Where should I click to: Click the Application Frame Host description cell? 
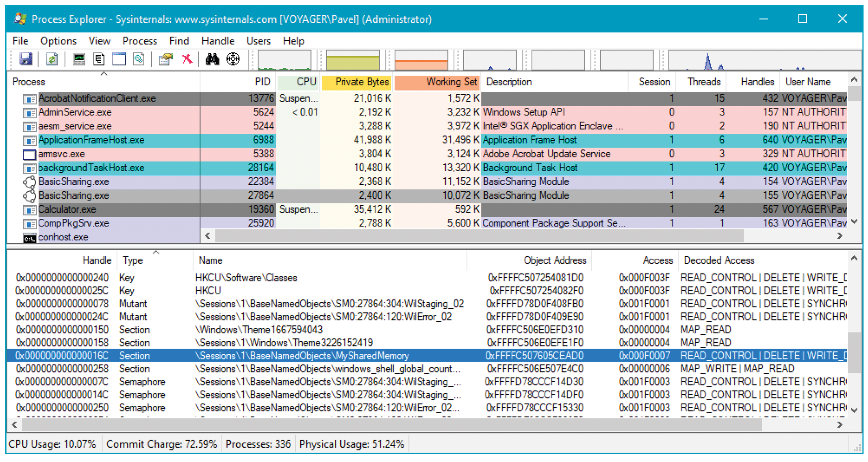554,140
